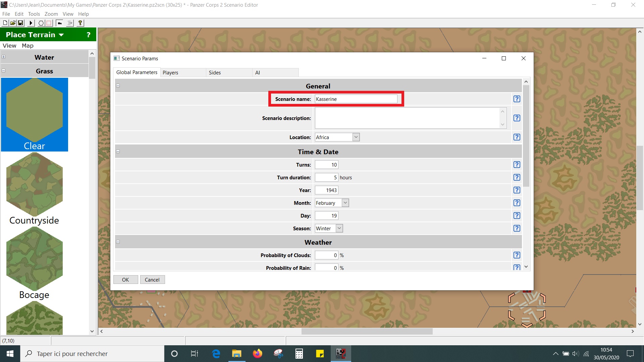This screenshot has height=362, width=644.
Task: Open the Month dropdown showing February
Action: pyautogui.click(x=345, y=203)
